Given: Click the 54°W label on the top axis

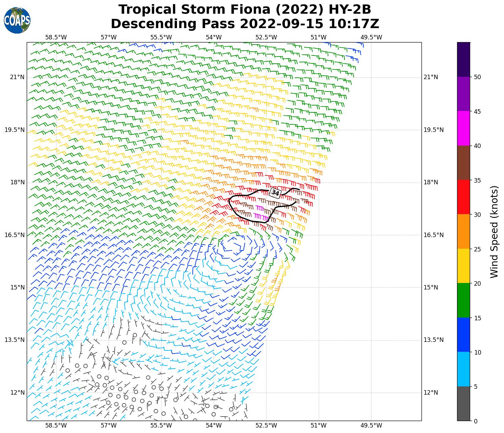Looking at the screenshot, I should pos(214,37).
